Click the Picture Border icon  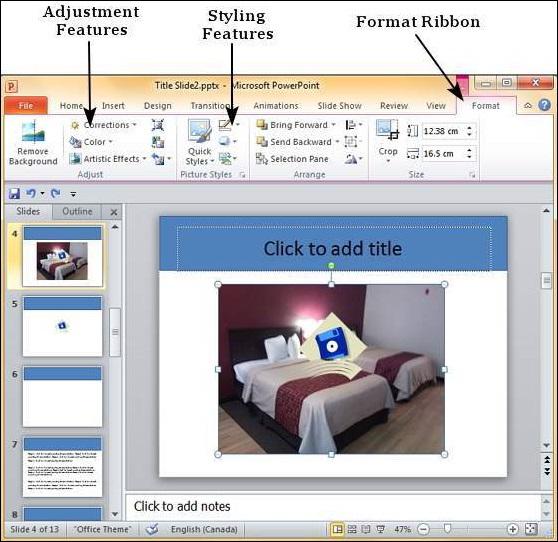(225, 125)
